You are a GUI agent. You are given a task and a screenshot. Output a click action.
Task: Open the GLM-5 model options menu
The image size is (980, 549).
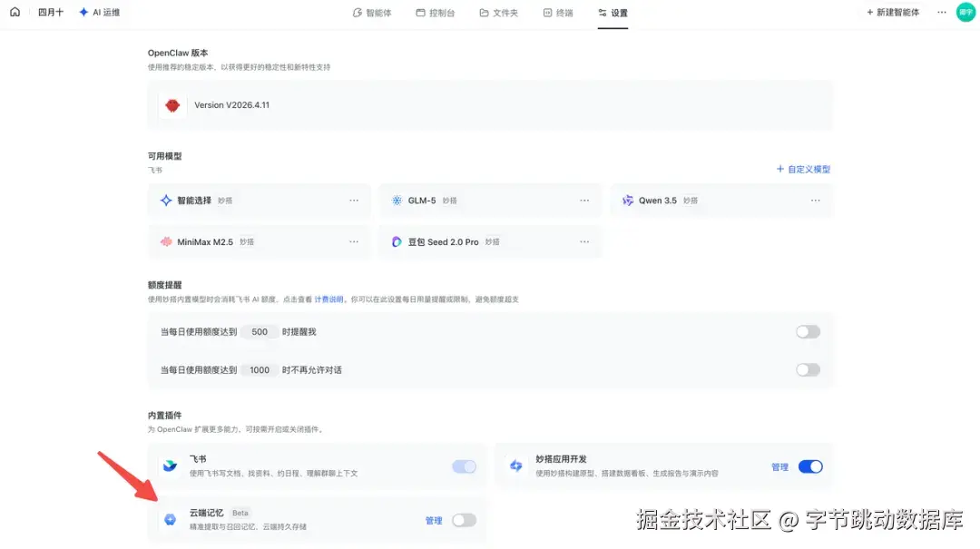point(584,201)
